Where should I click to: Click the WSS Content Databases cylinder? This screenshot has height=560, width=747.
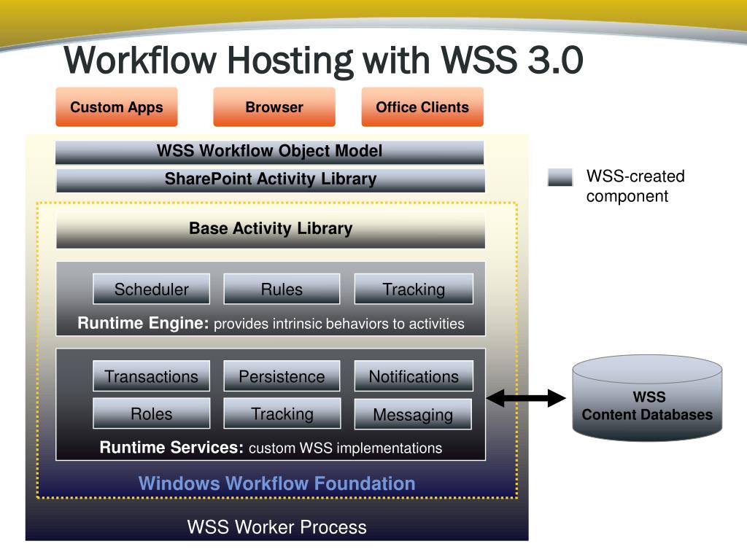click(x=648, y=397)
